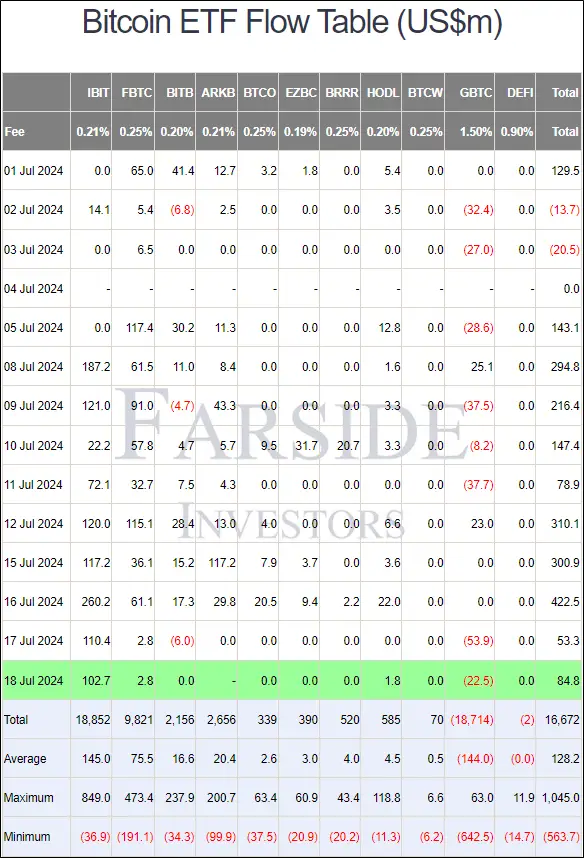Select the Average row label
Screen dimensions: 584x858
pos(25,758)
